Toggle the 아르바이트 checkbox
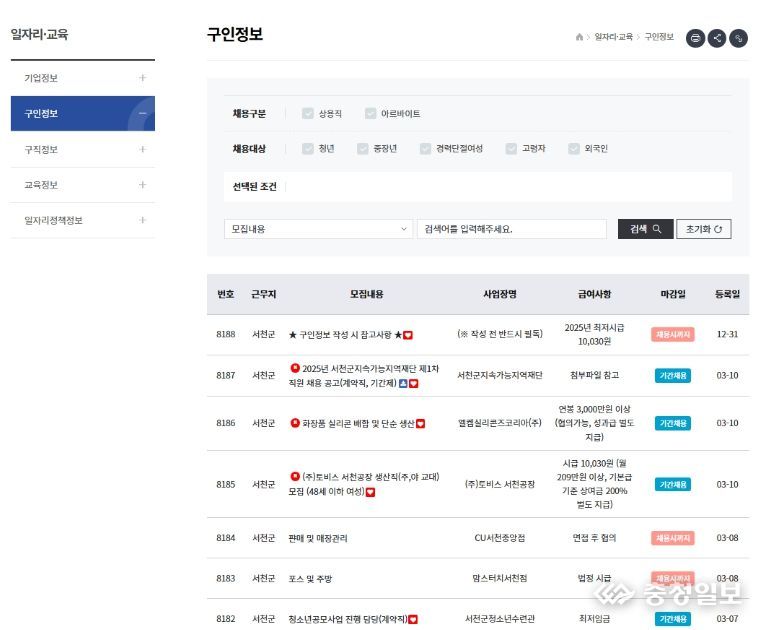 click(x=370, y=114)
